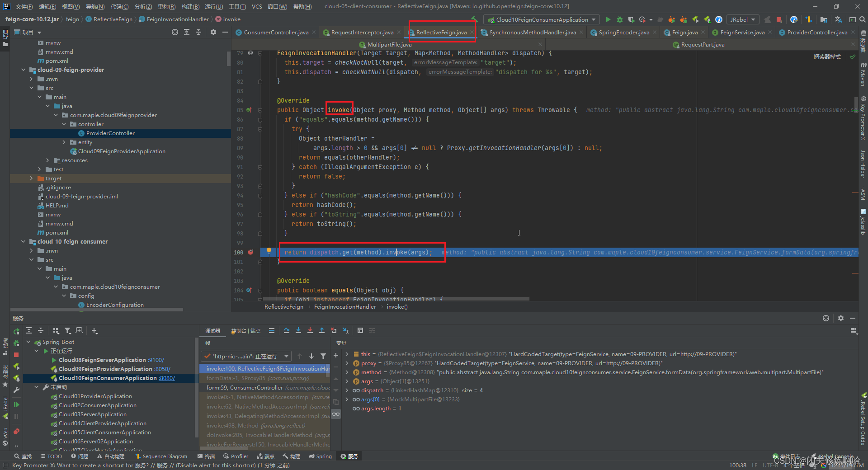The height and width of the screenshot is (470, 868).
Task: Open the 重构(R) menu
Action: pos(166,6)
